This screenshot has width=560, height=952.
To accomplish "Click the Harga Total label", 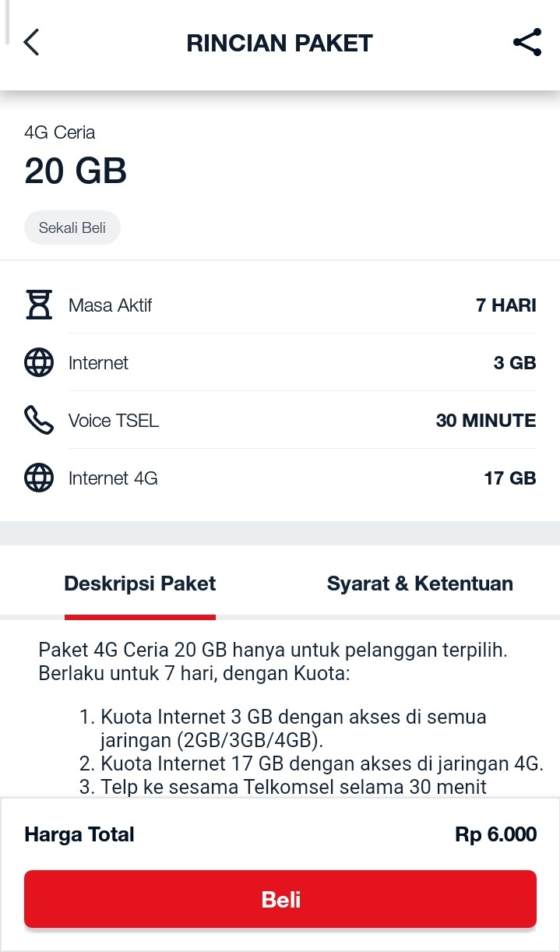I will (x=79, y=834).
